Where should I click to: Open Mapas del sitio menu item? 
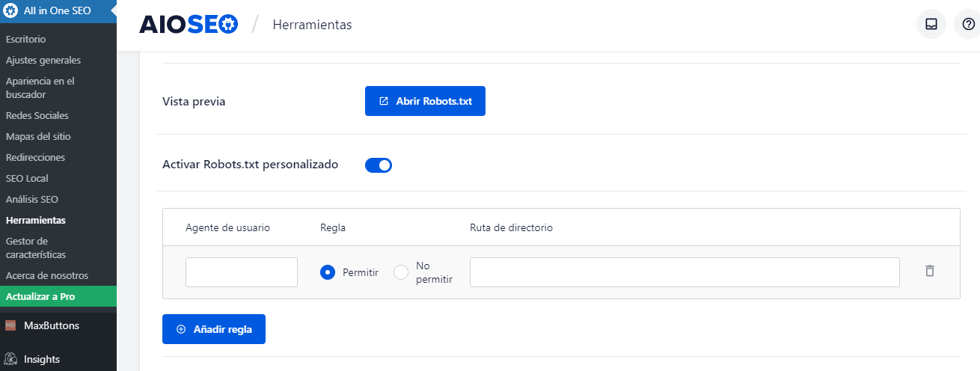[x=38, y=136]
